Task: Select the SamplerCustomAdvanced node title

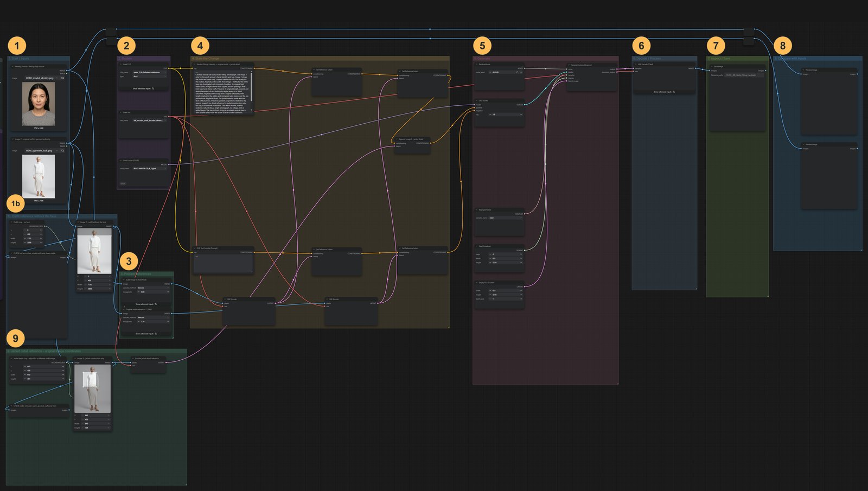Action: 582,65
